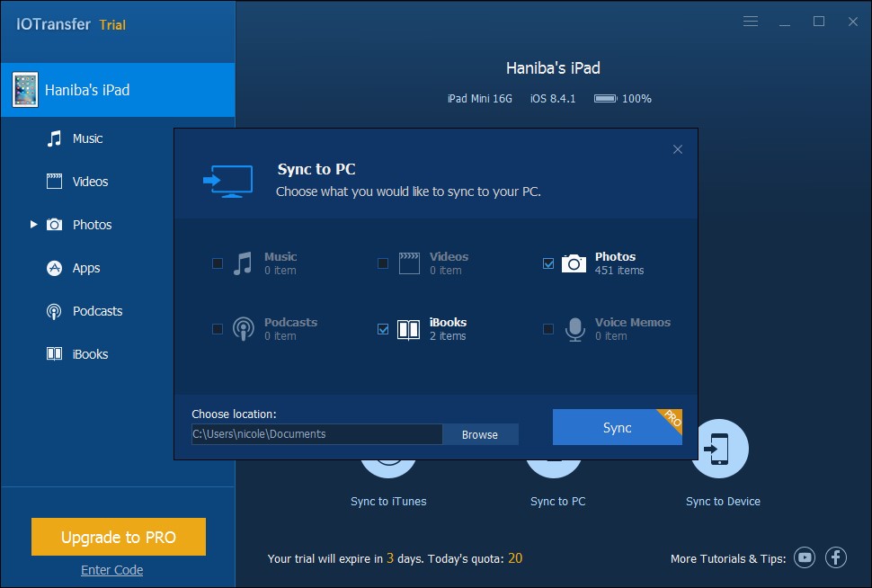Click the blue Sync button

point(618,427)
